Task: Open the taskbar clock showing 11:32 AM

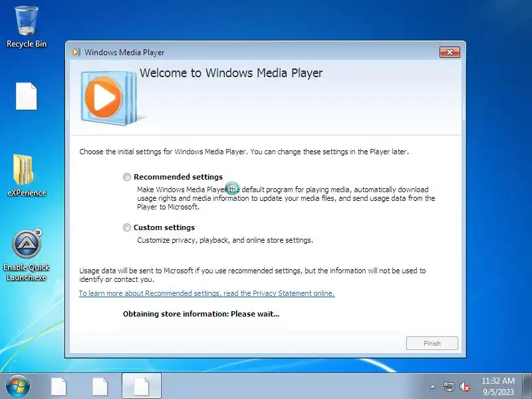Action: (x=498, y=386)
